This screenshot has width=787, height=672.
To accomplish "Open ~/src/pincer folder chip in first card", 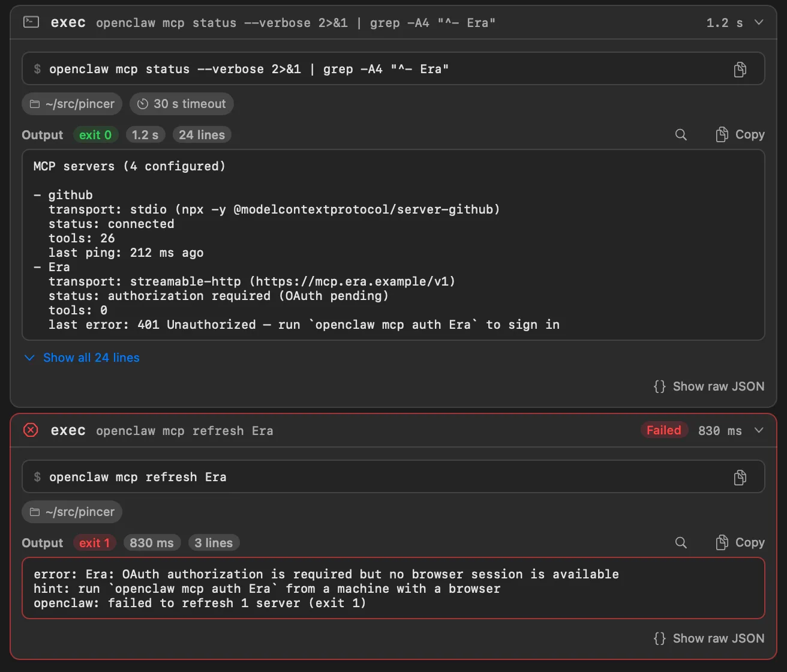I will point(72,104).
